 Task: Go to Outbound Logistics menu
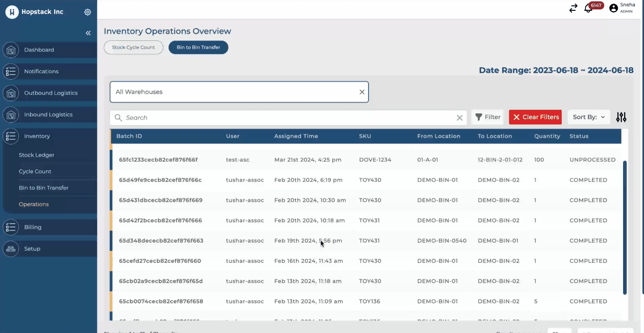[x=51, y=93]
